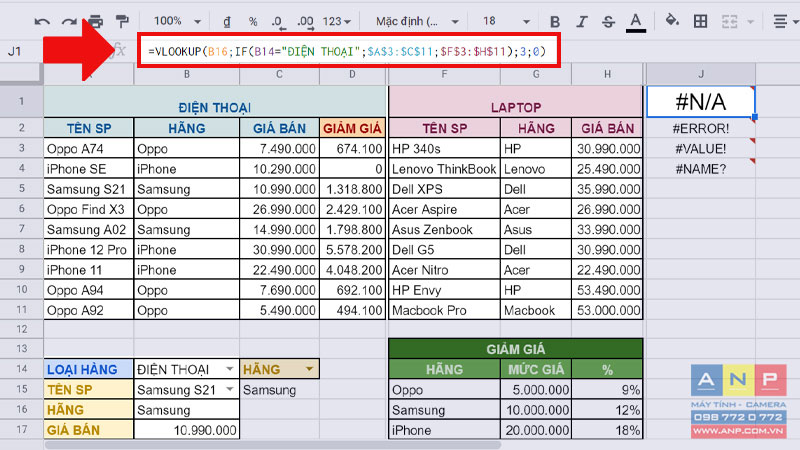Toggle bold formatting
The width and height of the screenshot is (800, 450).
click(555, 21)
